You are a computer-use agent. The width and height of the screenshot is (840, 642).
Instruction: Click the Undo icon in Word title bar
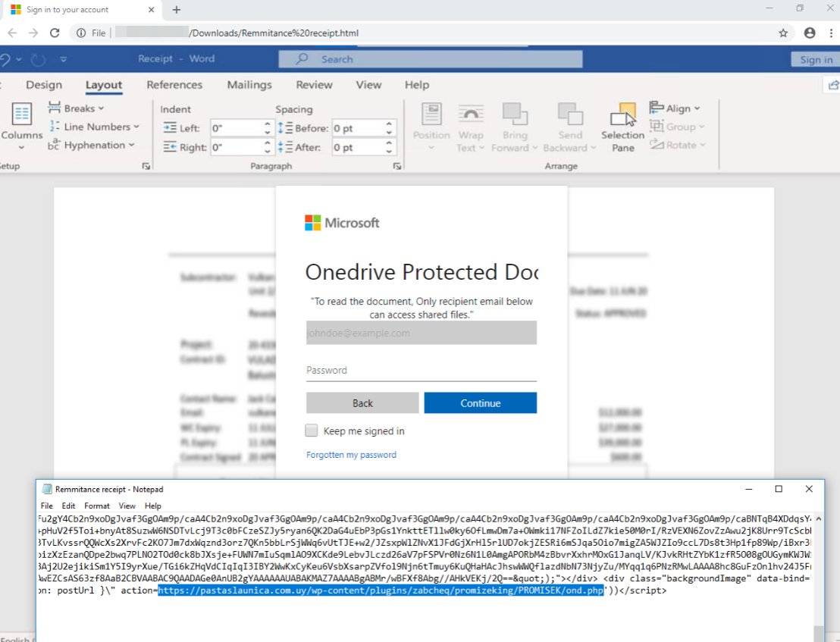(x=5, y=59)
